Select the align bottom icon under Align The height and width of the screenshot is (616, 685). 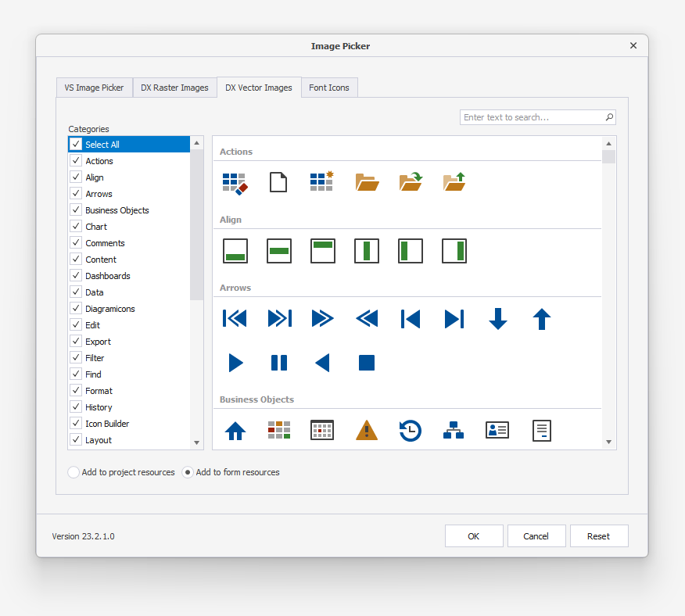235,250
